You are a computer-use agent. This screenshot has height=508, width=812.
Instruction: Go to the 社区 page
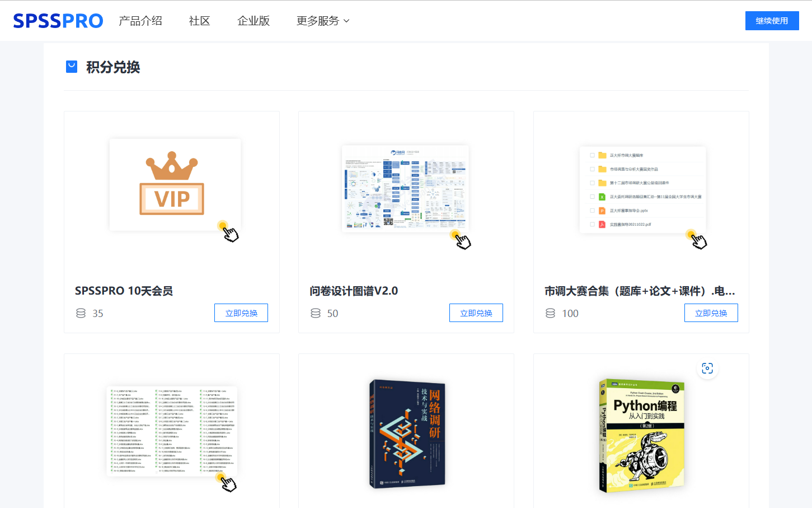click(x=200, y=21)
